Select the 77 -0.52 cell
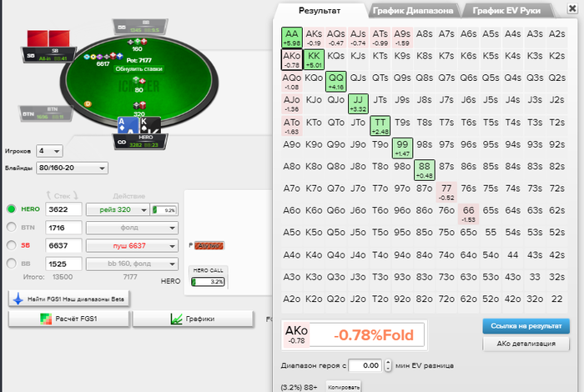 446,192
